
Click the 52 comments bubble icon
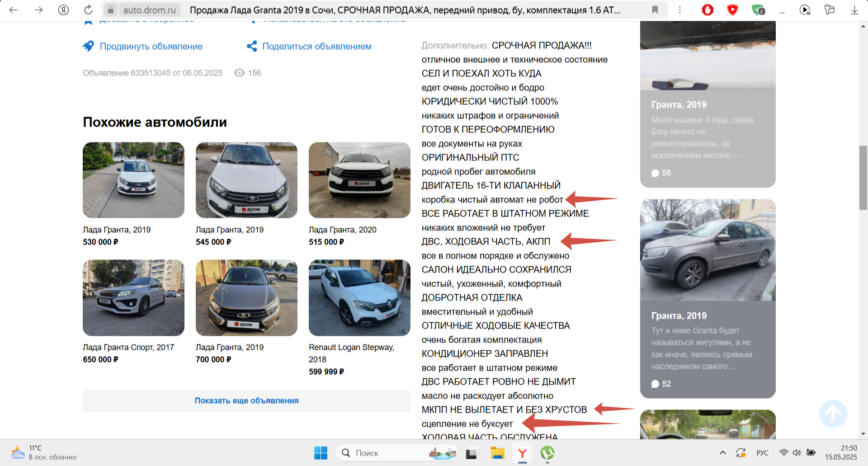655,384
